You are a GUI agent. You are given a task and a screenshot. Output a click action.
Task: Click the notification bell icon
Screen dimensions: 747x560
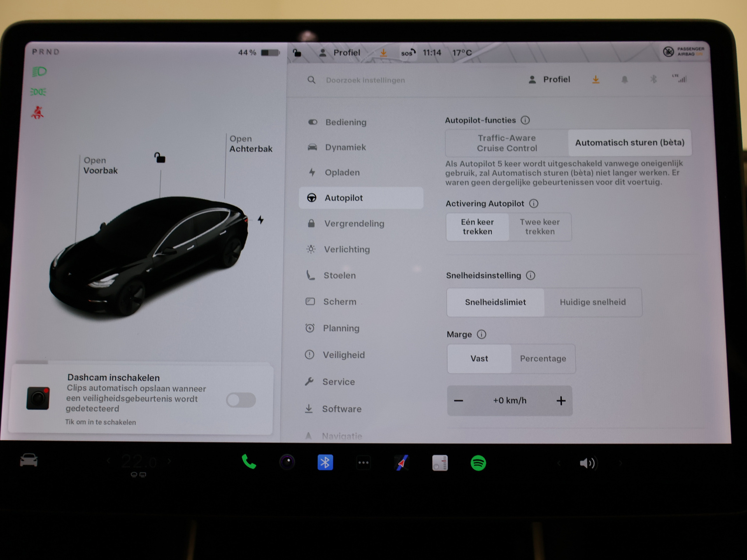pos(624,80)
